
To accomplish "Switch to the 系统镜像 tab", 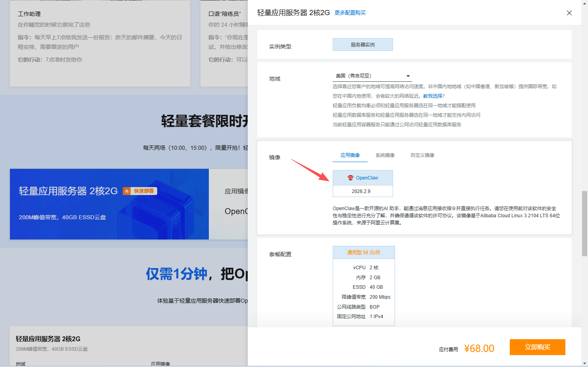I will [385, 155].
